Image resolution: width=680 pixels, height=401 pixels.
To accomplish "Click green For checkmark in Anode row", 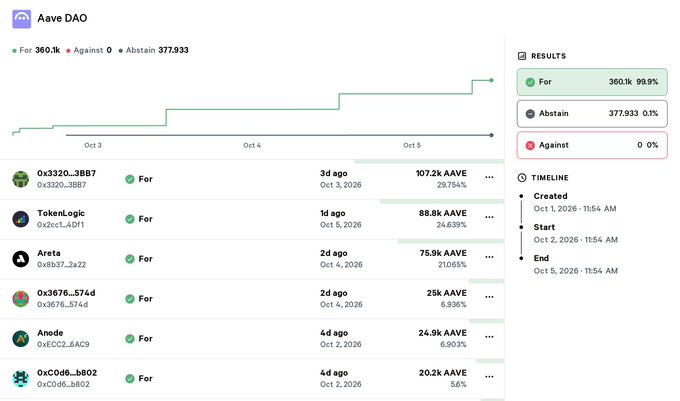I will (x=130, y=339).
